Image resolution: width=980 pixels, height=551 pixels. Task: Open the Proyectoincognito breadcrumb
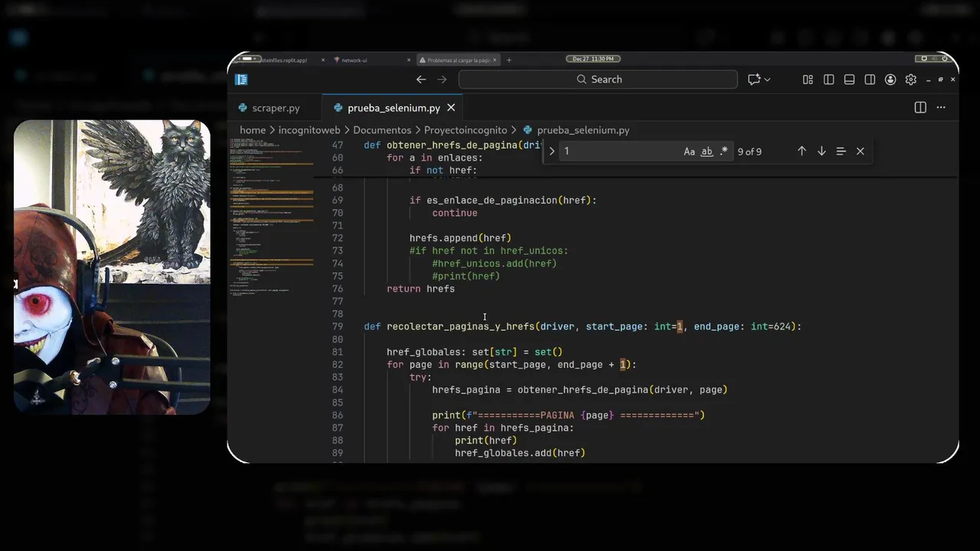pos(465,130)
